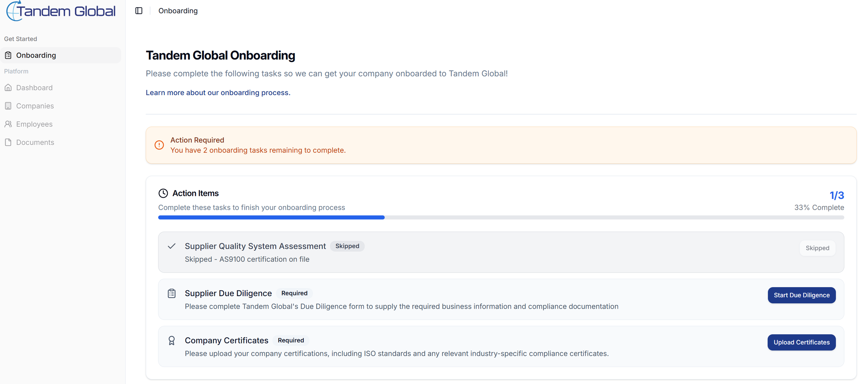The image size is (868, 384).
Task: Click the Company Certificates award icon
Action: 172,341
